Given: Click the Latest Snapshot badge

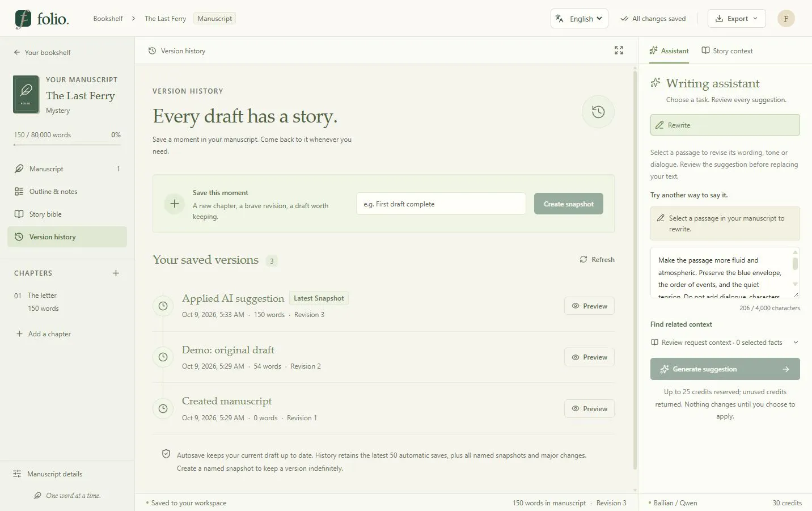Looking at the screenshot, I should [319, 298].
